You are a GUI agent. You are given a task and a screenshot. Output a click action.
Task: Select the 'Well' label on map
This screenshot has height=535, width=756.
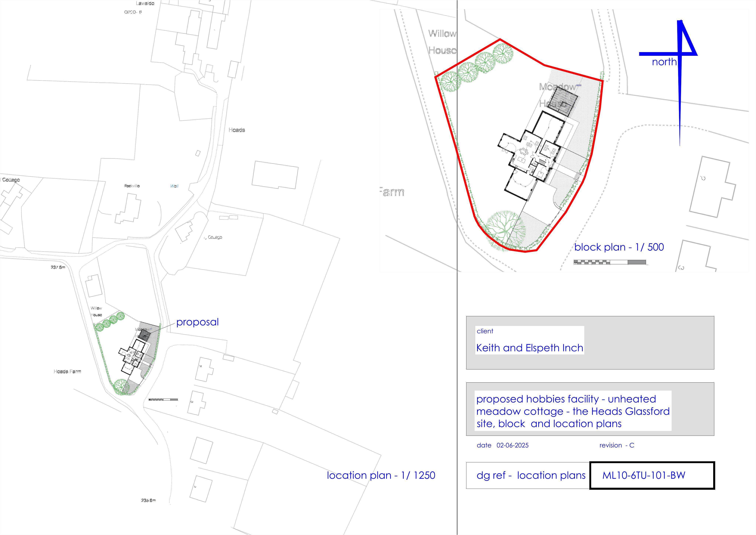[174, 186]
